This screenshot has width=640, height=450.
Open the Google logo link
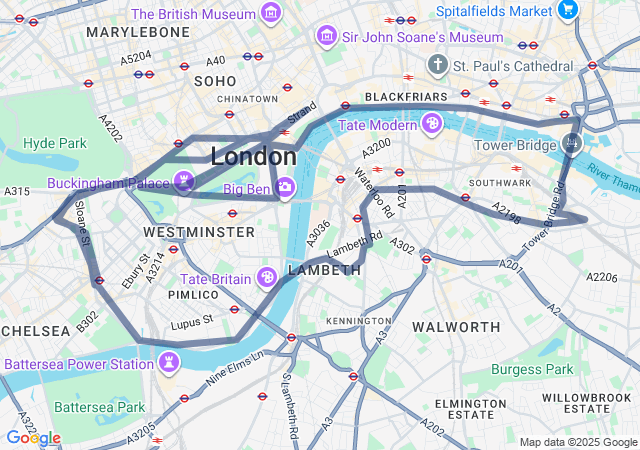(34, 438)
